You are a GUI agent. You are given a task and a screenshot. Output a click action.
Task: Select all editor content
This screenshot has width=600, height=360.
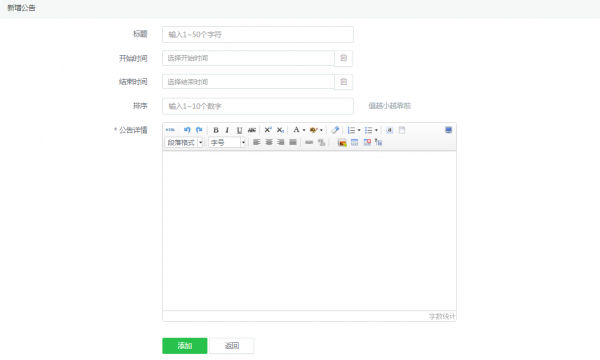coord(390,130)
